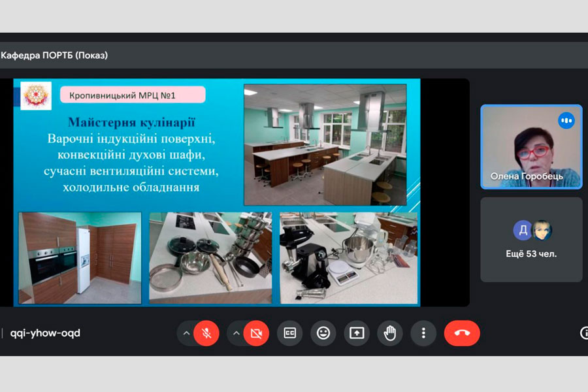Image resolution: width=588 pixels, height=392 pixels.
Task: Click the 'Д' participant avatar
Action: [x=523, y=230]
